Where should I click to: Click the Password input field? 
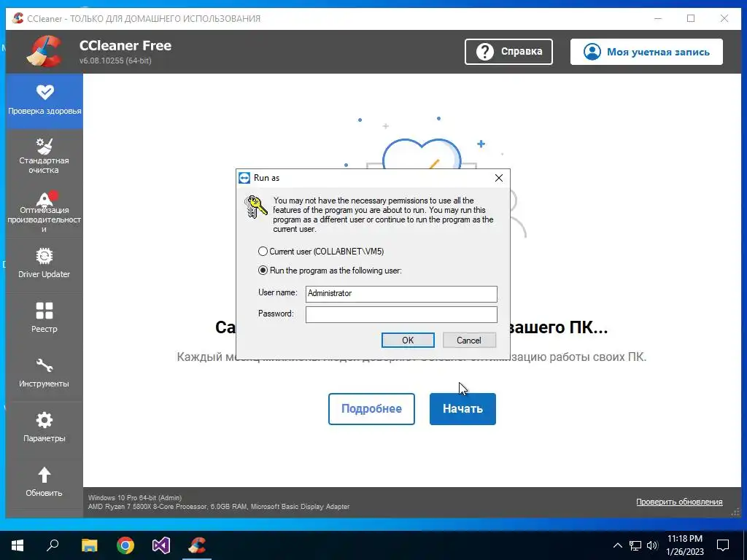(x=401, y=314)
